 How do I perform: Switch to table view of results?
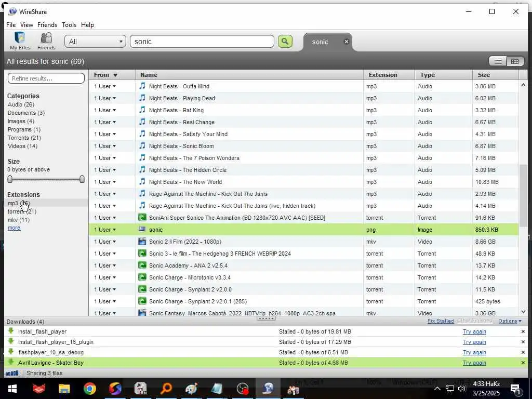pyautogui.click(x=515, y=61)
